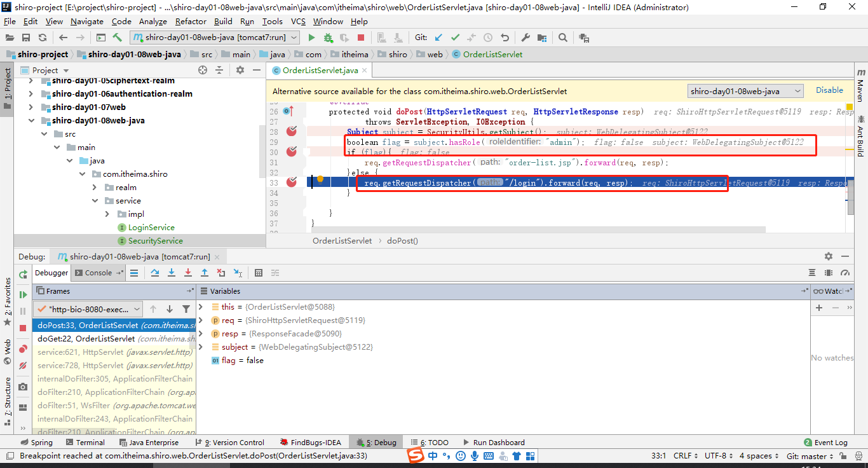
Task: Open the Event Log button
Action: pos(826,443)
